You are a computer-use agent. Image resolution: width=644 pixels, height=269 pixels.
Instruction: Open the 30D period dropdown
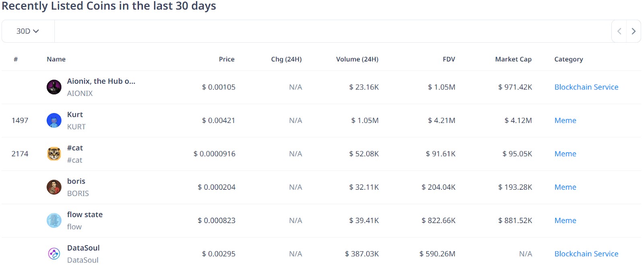coord(28,31)
